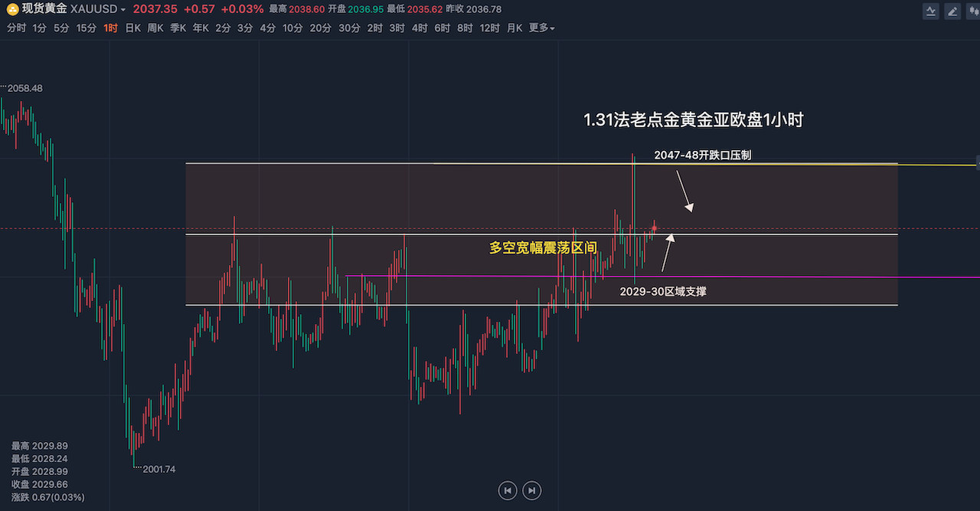Select the 30分 timeframe
The height and width of the screenshot is (511, 980).
pyautogui.click(x=349, y=28)
